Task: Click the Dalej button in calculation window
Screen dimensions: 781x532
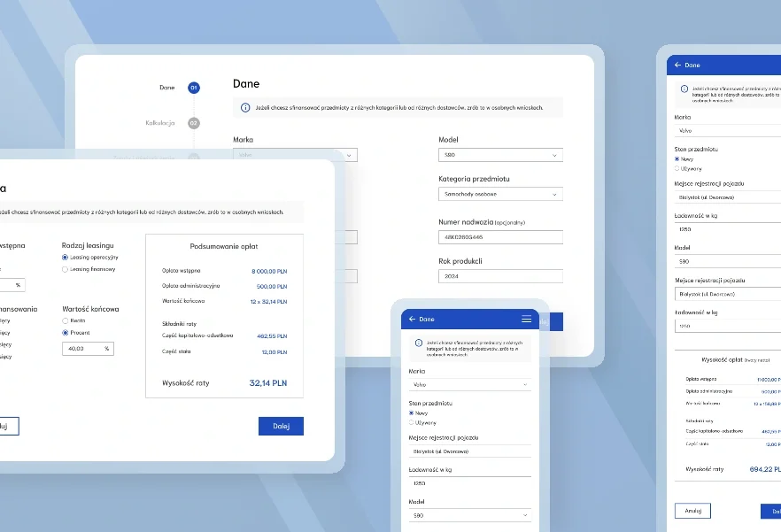Action: click(x=281, y=426)
